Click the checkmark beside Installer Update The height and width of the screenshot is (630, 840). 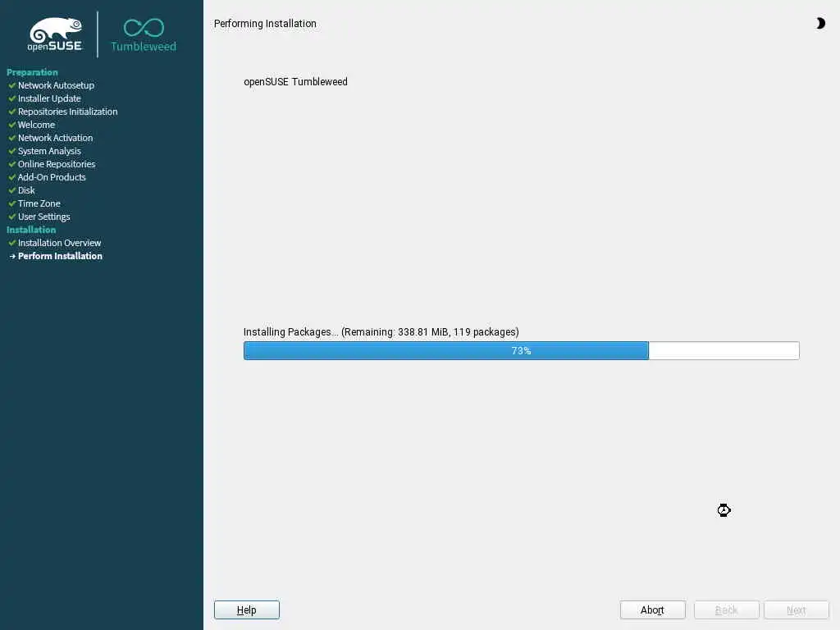[11, 98]
